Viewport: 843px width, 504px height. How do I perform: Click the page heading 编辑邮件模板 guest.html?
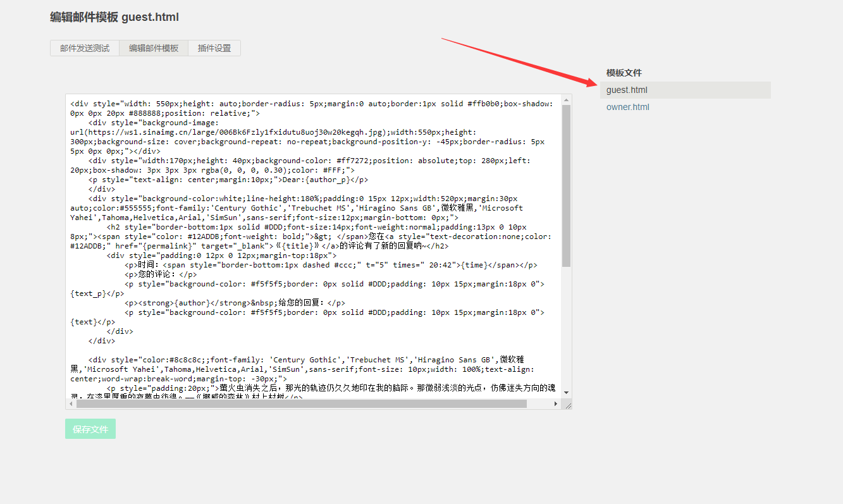coord(114,17)
